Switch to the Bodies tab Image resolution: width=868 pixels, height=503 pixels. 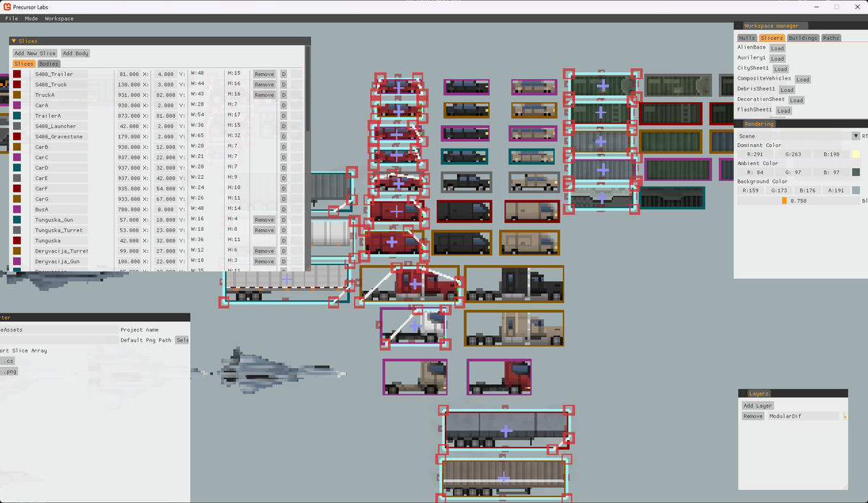tap(48, 64)
